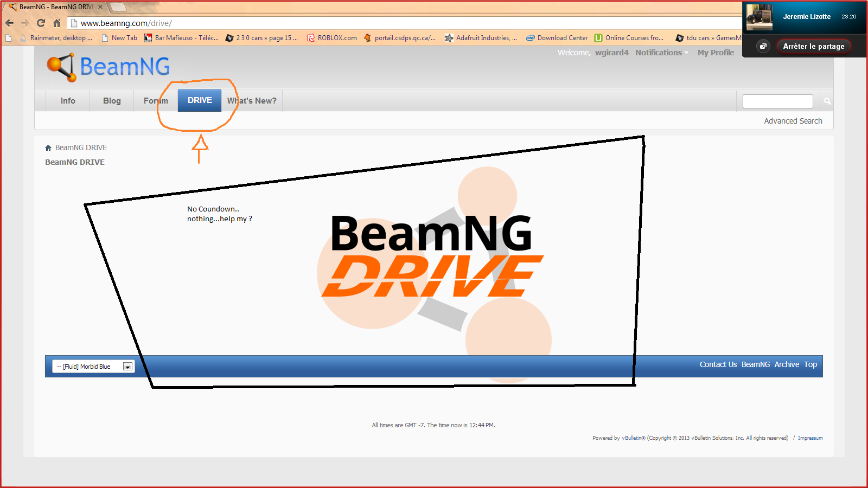Click the 'Powered by vBulletin' copyright text
868x488 pixels.
[690, 438]
